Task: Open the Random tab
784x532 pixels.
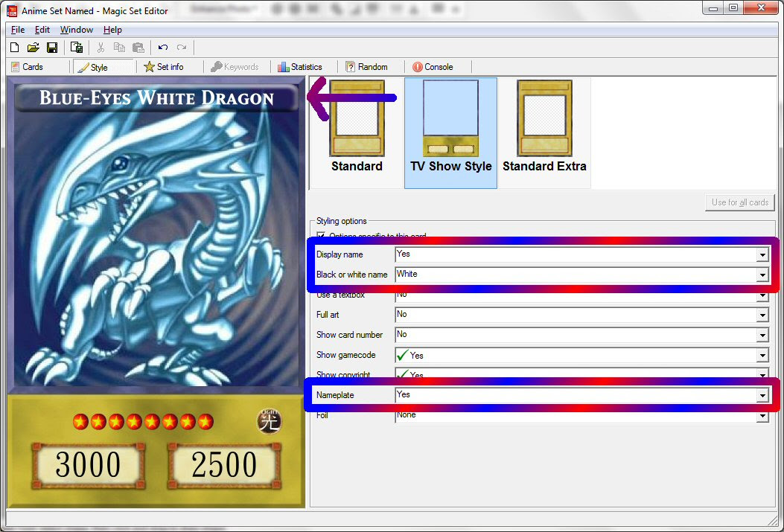Action: coord(366,67)
